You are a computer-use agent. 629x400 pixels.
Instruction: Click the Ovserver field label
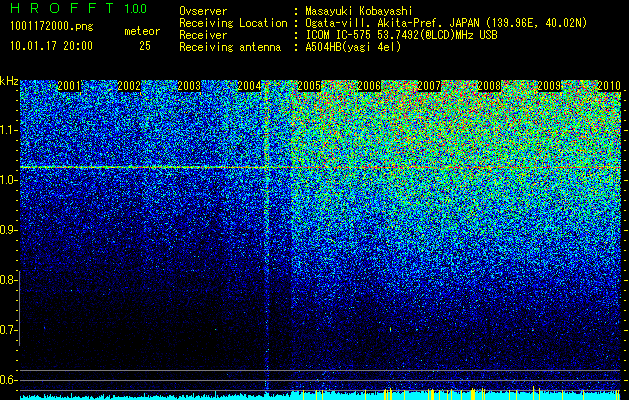click(x=203, y=11)
